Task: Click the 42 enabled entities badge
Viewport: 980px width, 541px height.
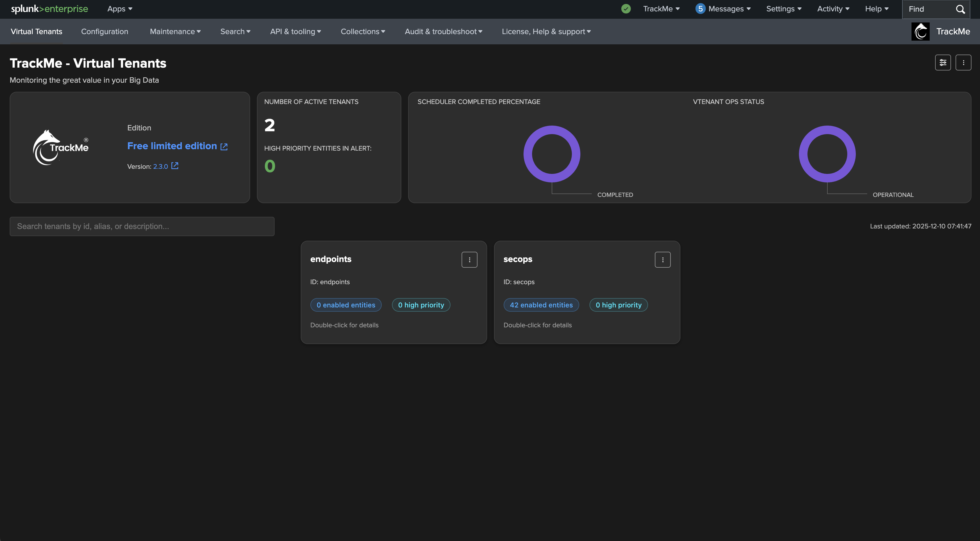Action: (x=541, y=305)
